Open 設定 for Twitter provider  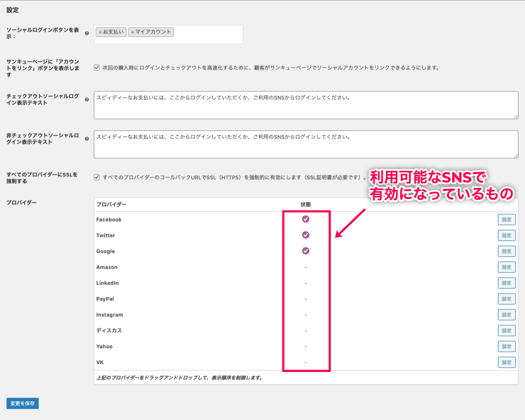coord(506,236)
